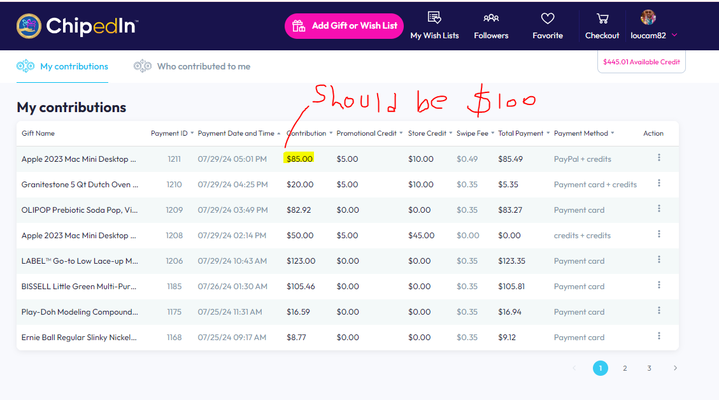
Task: Click OLIPOP Prebiotic Soda Pop gift
Action: tap(79, 210)
